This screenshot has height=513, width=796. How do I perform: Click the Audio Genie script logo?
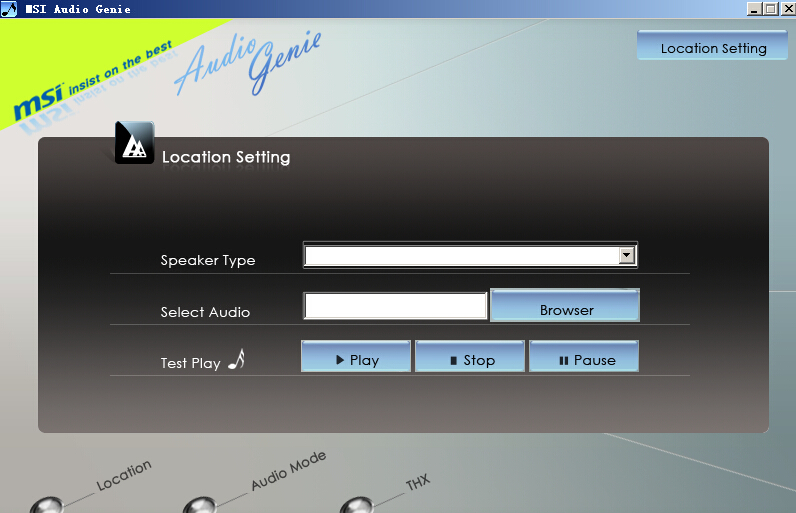tap(249, 62)
